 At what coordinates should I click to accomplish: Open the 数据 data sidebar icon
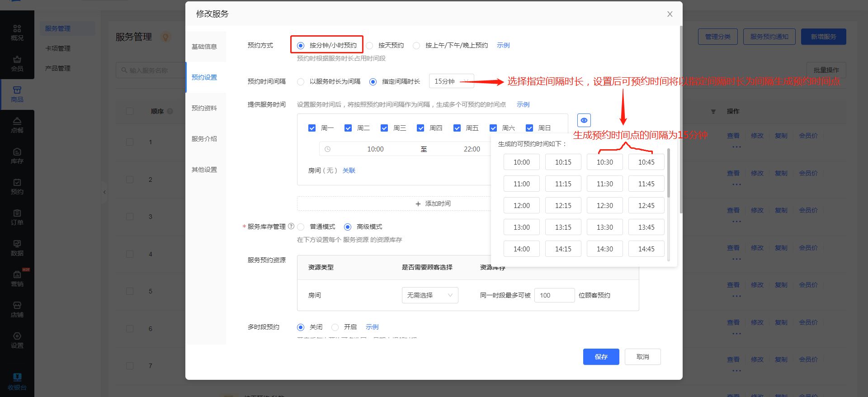[17, 248]
